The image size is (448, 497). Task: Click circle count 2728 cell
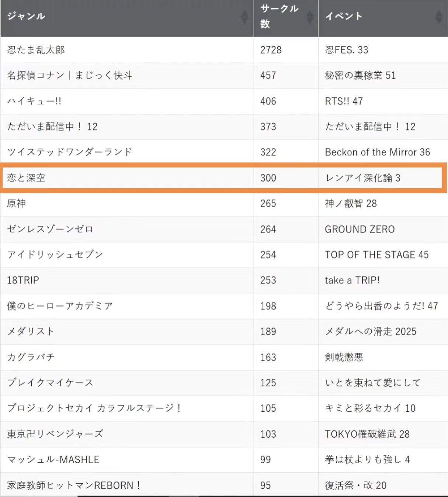click(x=286, y=50)
